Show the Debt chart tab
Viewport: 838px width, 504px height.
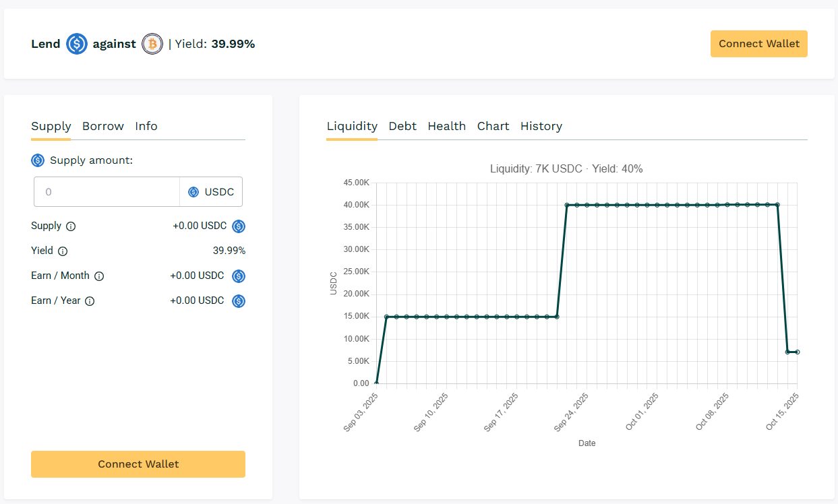pos(402,126)
